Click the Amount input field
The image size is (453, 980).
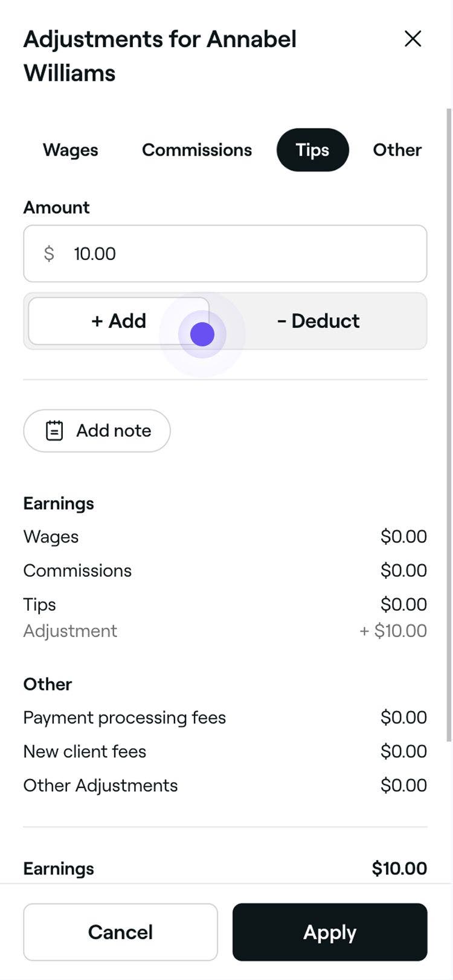242,254
